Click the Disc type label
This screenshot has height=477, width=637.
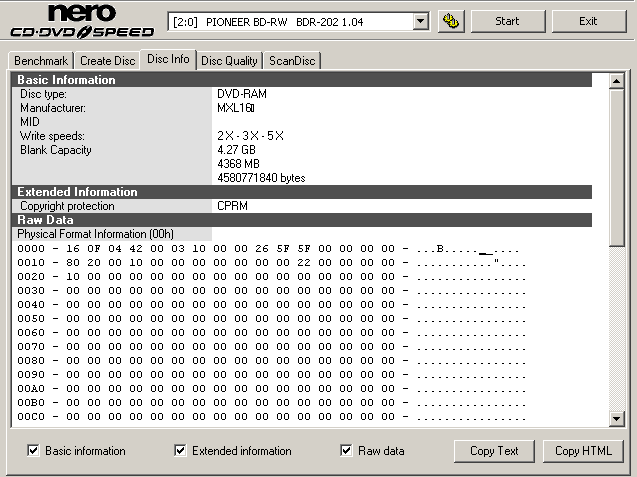43,94
